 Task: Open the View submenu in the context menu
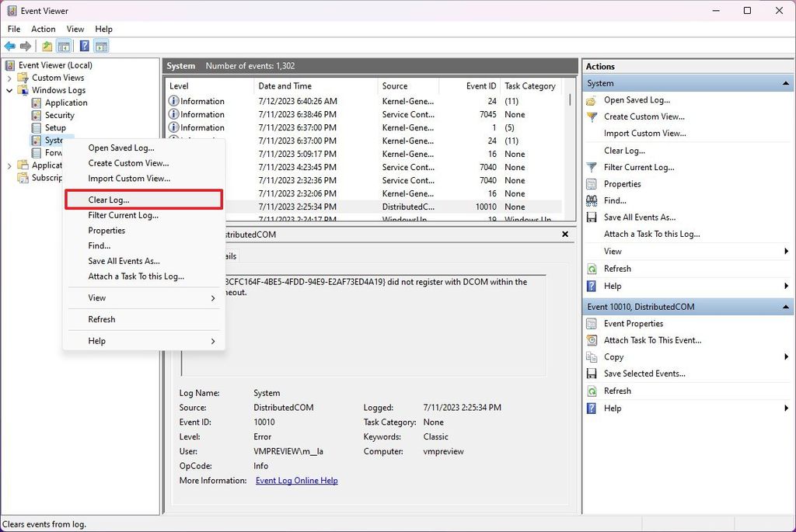(96, 297)
